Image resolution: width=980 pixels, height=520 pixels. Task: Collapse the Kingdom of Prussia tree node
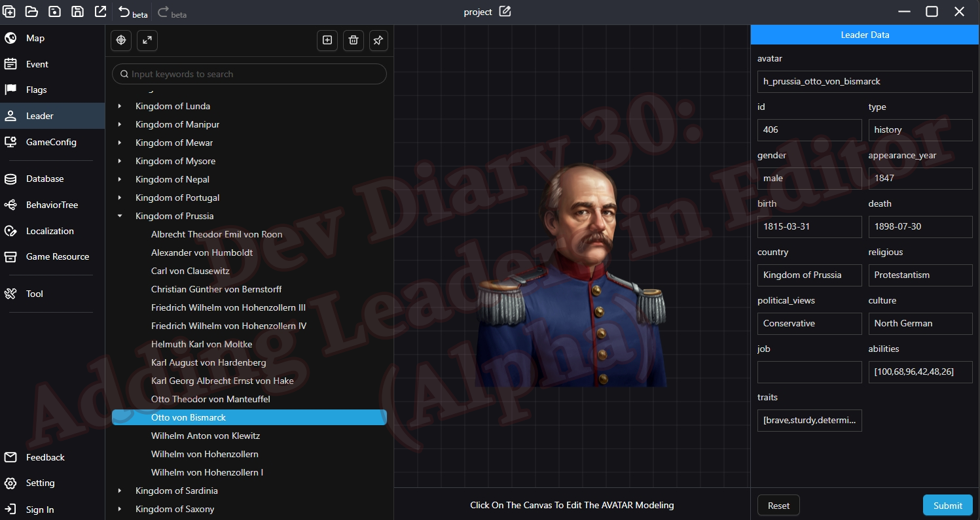[120, 216]
